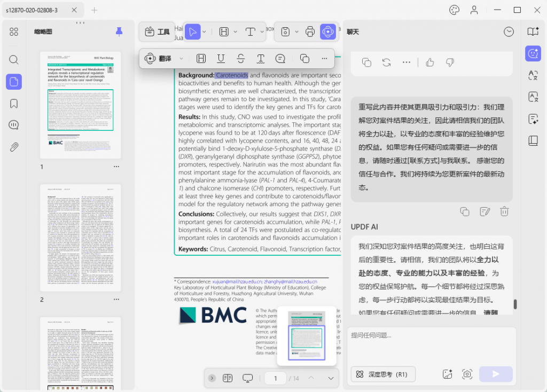Screen dimensions: 547x392
Task: Open the OCR text recognition icon in right sidebar
Action: (533, 97)
